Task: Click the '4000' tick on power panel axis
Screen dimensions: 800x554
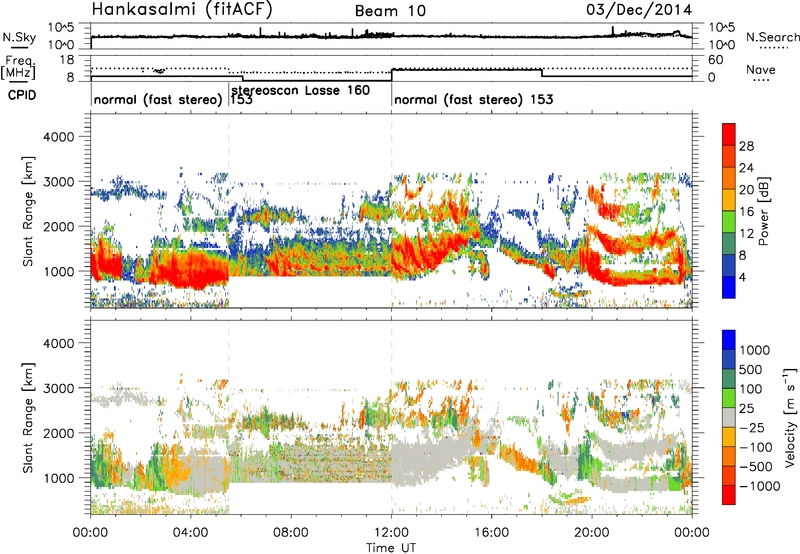Action: [x=58, y=137]
